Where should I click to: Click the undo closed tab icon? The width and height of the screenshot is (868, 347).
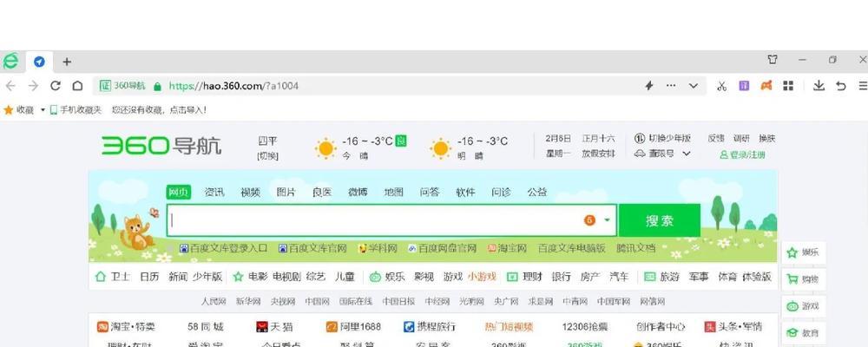coord(841,86)
